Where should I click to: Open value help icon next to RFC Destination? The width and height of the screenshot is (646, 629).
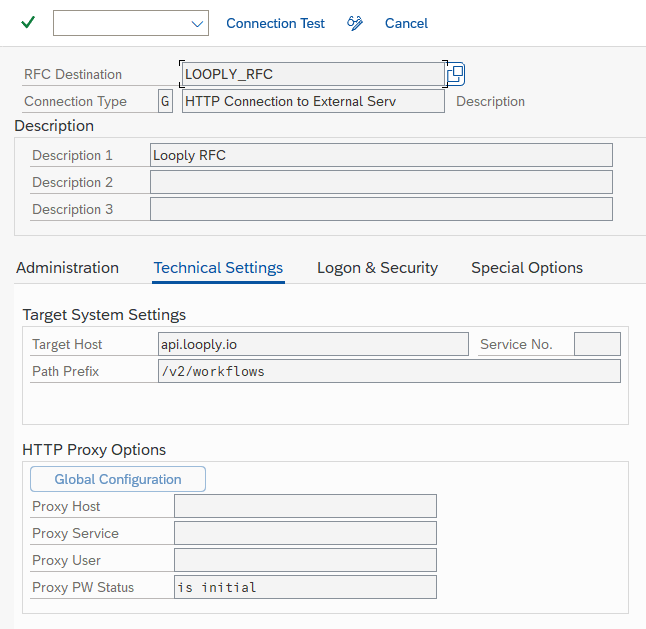point(456,73)
